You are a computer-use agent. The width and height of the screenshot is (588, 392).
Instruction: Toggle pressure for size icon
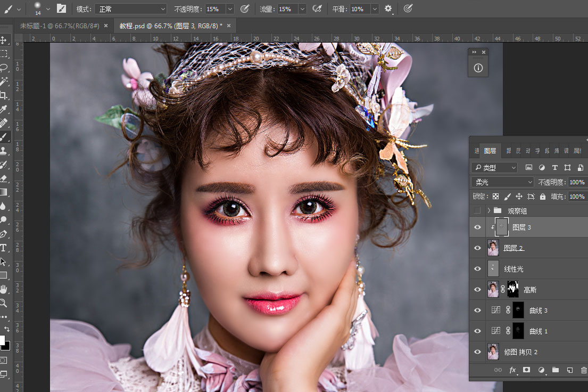pos(408,9)
